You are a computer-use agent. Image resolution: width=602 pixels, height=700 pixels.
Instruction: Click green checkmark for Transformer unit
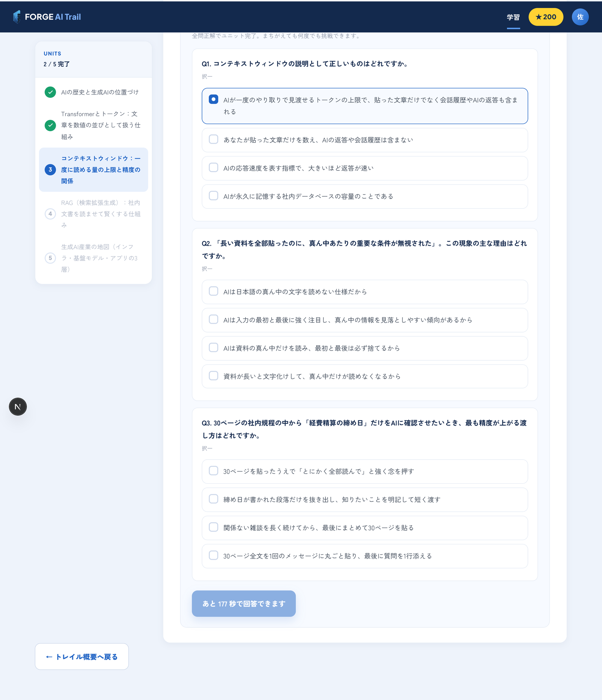tap(50, 125)
